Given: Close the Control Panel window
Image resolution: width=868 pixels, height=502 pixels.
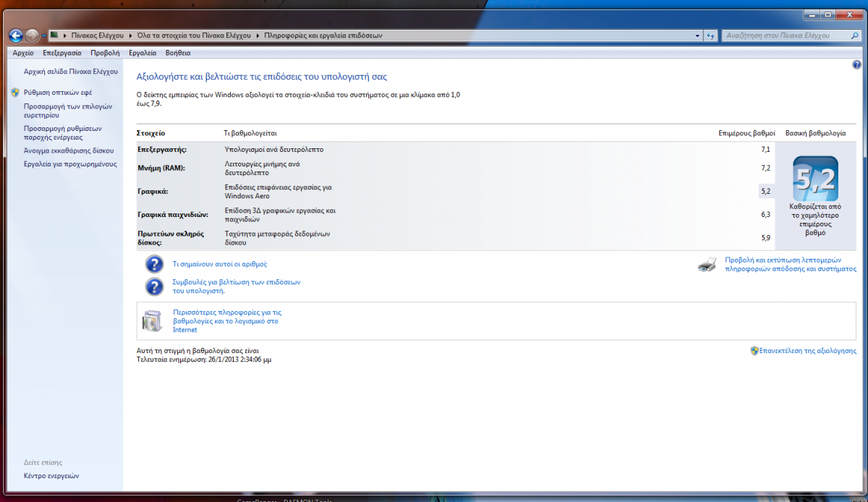Looking at the screenshot, I should 851,14.
